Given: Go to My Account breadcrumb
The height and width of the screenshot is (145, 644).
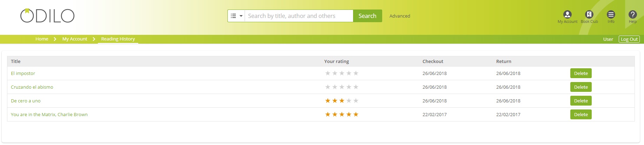Looking at the screenshot, I should (75, 39).
